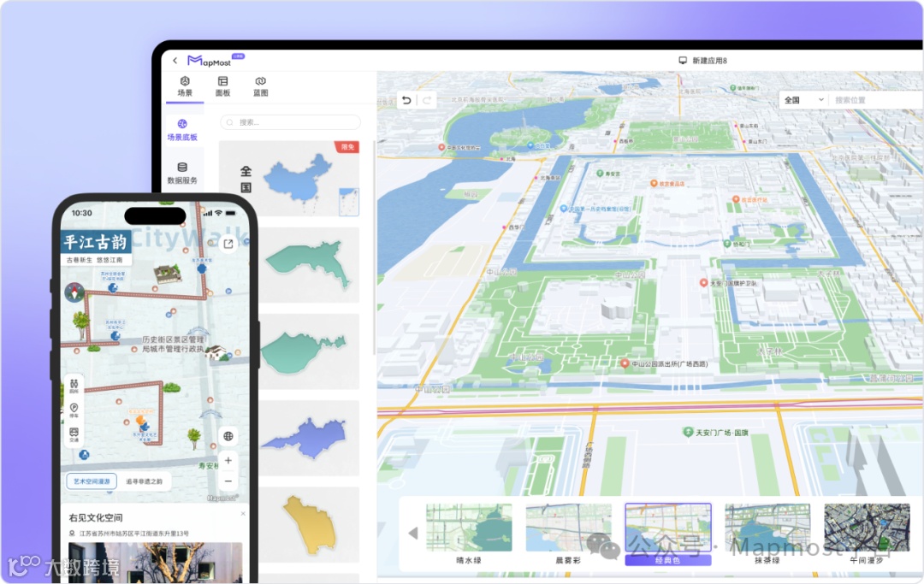Tap the globe icon on the phone map
This screenshot has height=584, width=924.
228,436
